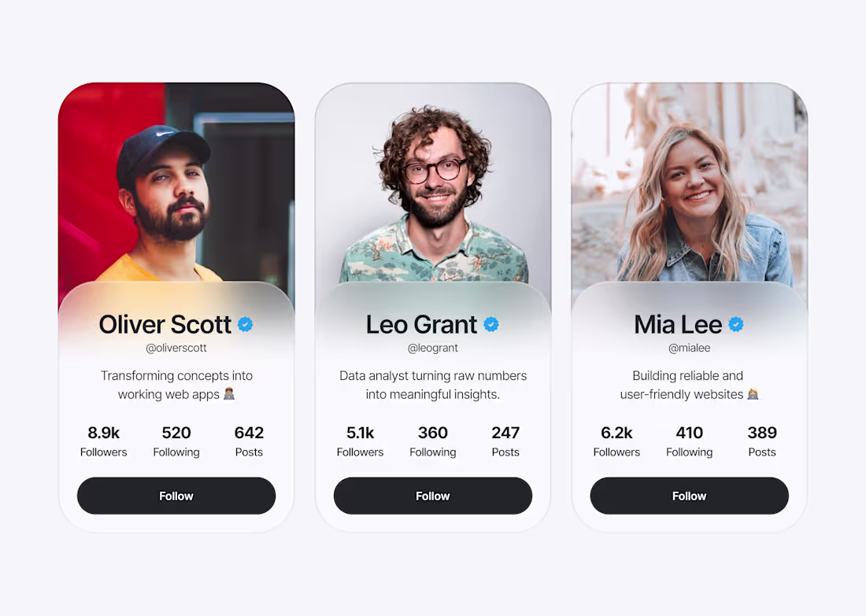Click the 5.1k Followers count on Leo's card

(x=360, y=441)
